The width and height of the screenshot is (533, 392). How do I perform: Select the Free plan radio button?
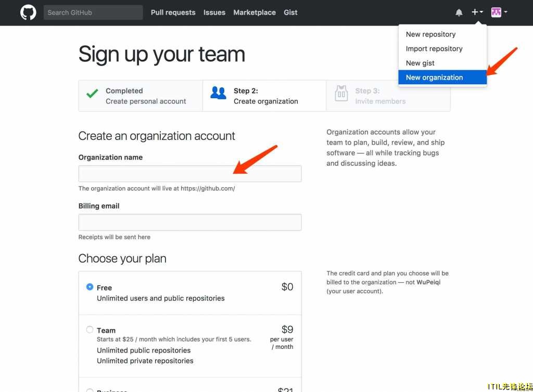[90, 287]
